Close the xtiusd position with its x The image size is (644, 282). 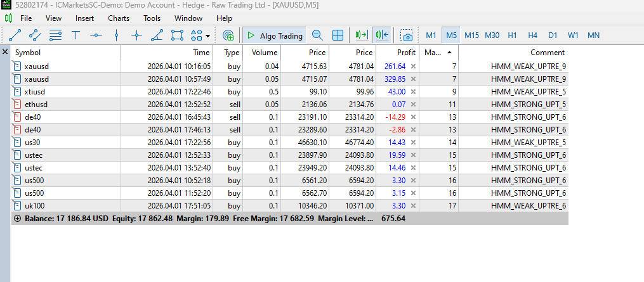[x=413, y=91]
